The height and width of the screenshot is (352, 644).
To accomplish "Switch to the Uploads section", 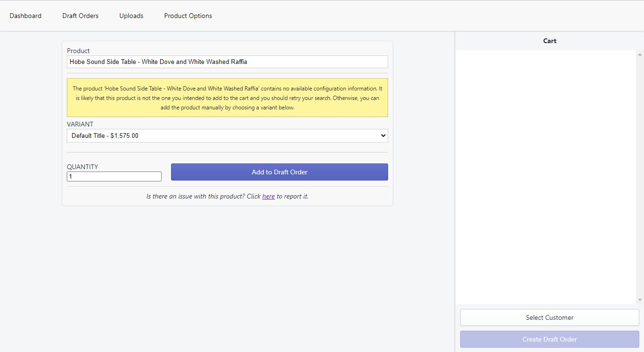I will click(x=131, y=16).
